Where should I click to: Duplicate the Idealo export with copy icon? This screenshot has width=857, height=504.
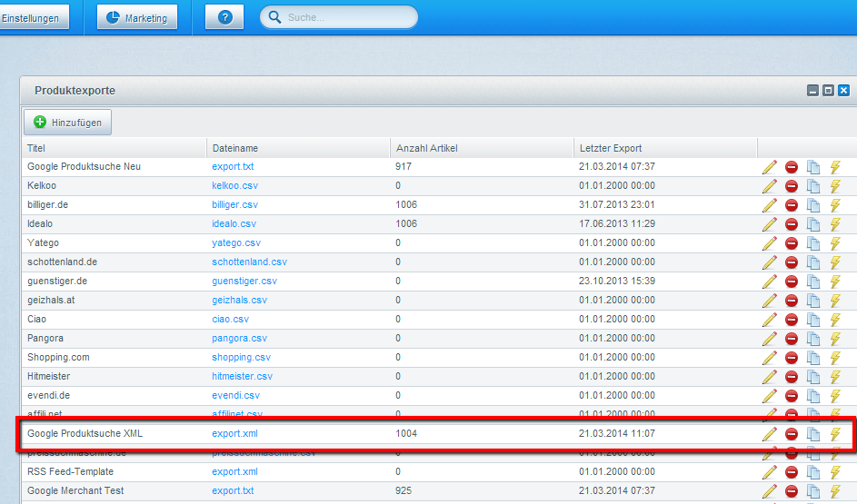click(813, 224)
